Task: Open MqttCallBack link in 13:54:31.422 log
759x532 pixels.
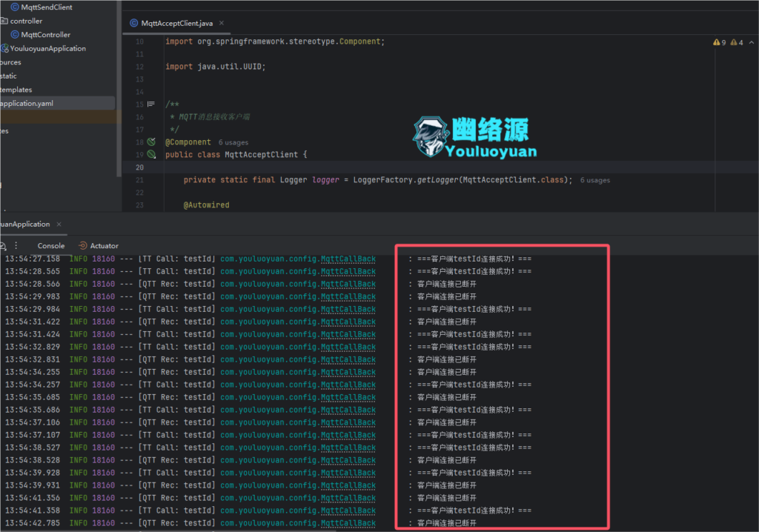Action: click(x=348, y=322)
